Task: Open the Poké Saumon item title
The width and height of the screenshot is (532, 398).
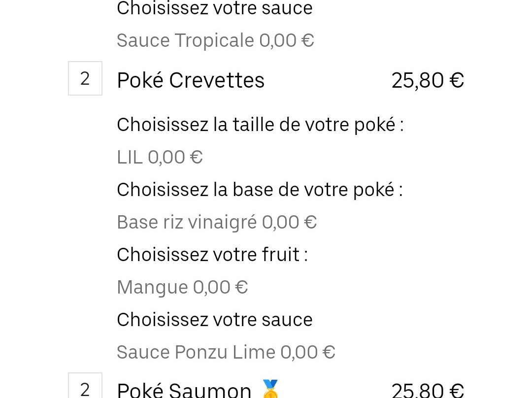Action: (184, 390)
